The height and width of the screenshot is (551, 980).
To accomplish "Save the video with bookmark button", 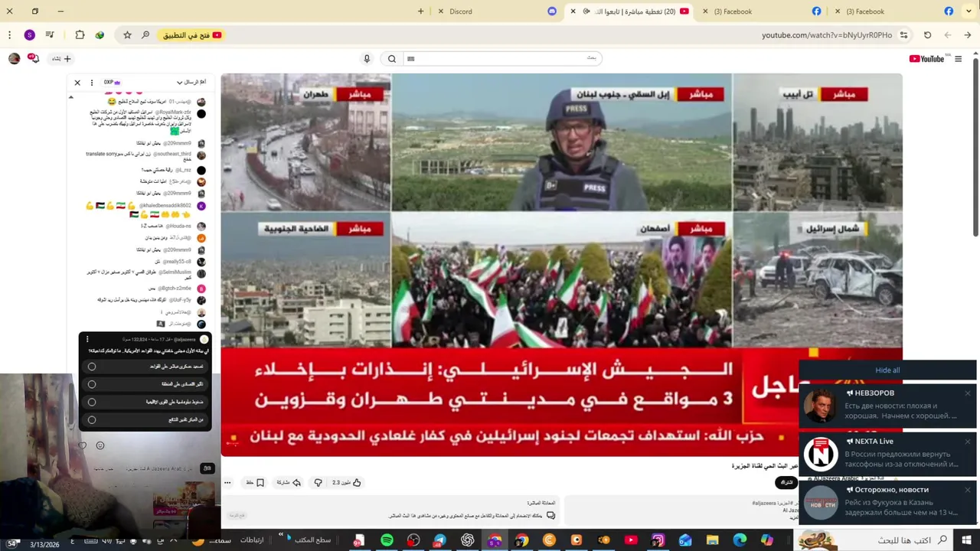I will [x=255, y=483].
